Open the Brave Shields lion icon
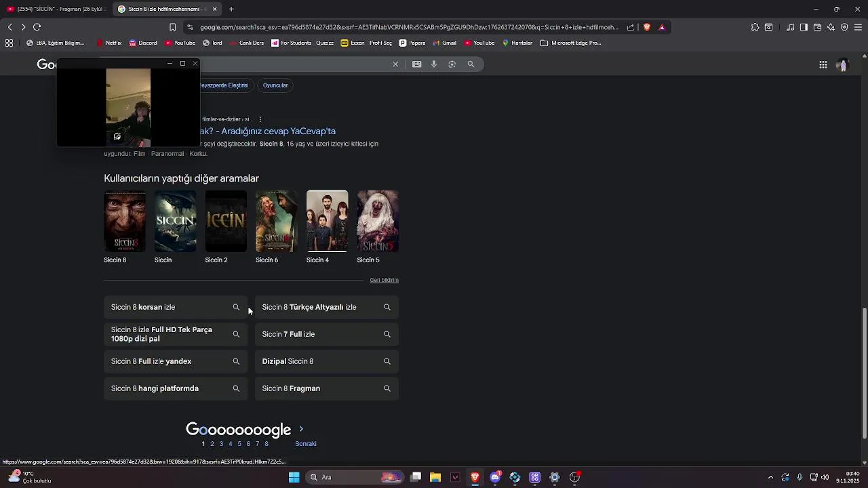This screenshot has width=868, height=488. (646, 27)
